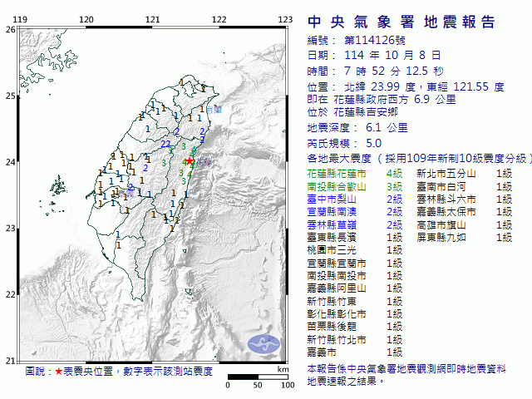Screen dimensions: 532x399
Task: Click the 宜蘭 label on the map
Action: coord(214,110)
